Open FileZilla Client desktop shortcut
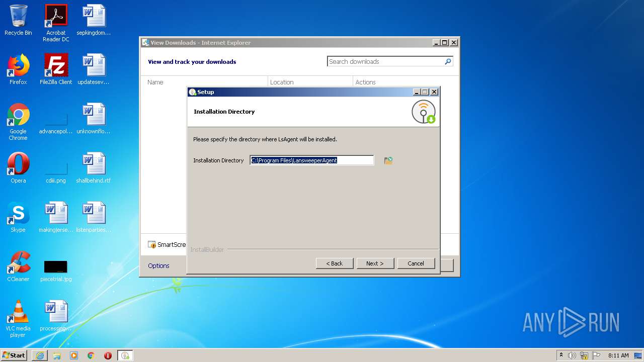The width and height of the screenshot is (644, 362). [56, 69]
